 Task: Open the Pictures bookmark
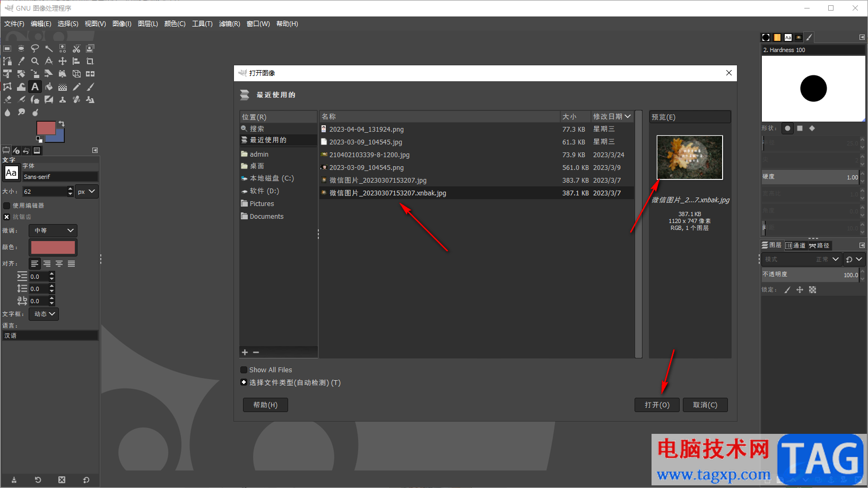tap(279, 203)
